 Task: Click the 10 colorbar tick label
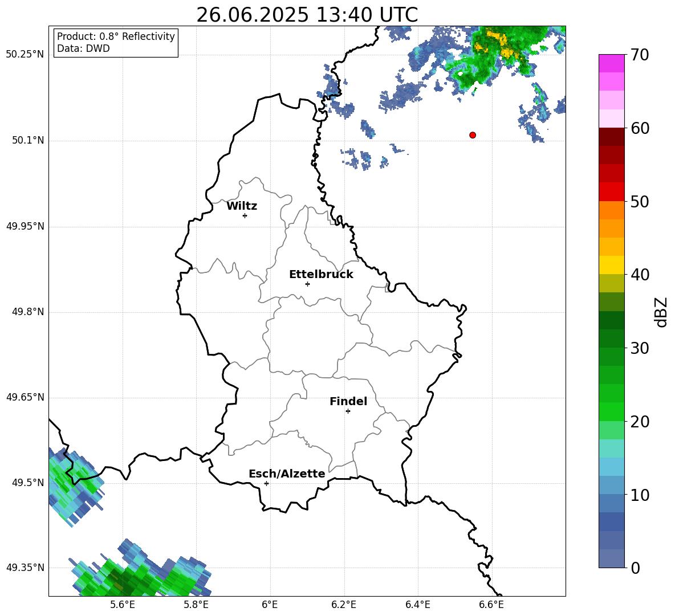(x=640, y=495)
